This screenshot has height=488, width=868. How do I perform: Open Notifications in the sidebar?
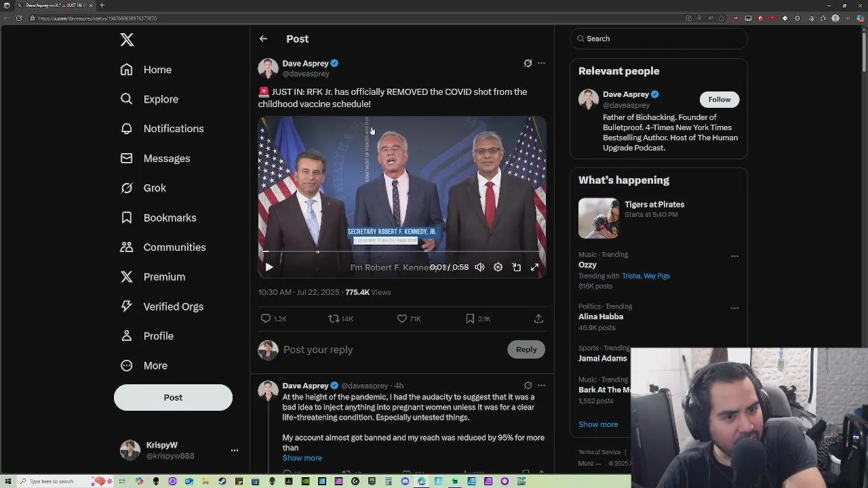tap(161, 129)
